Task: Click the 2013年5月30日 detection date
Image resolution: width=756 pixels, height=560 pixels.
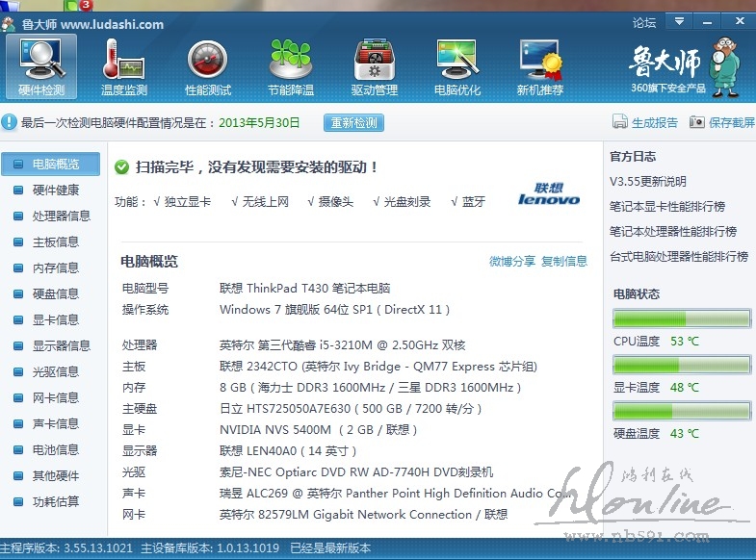Action: [259, 123]
